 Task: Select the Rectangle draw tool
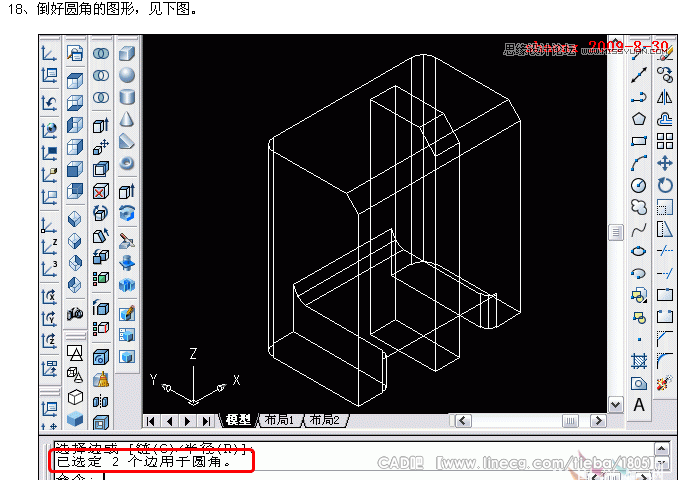click(639, 141)
